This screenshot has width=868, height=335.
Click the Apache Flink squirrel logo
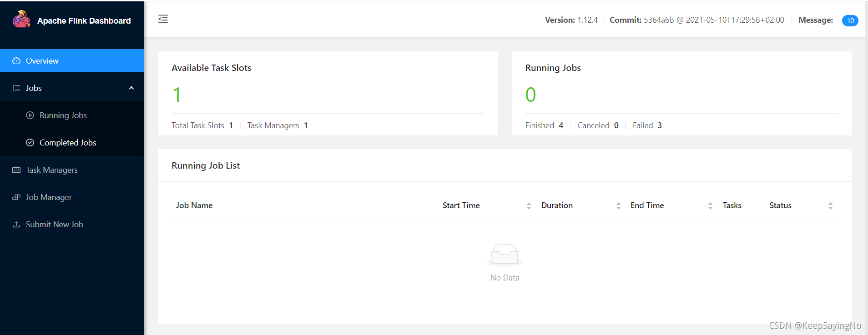pos(21,20)
